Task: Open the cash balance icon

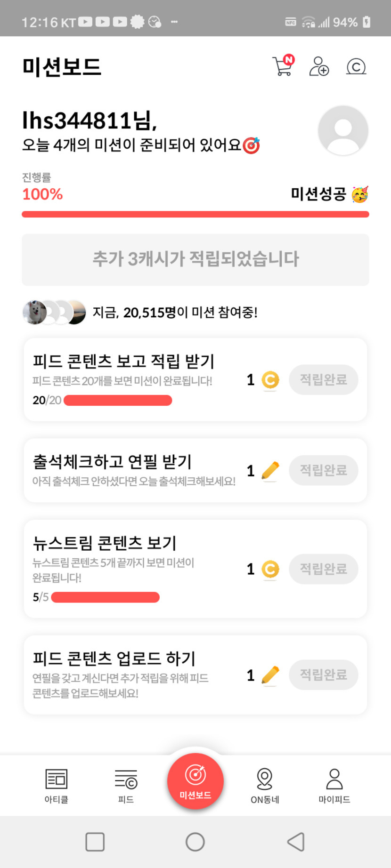Action: 356,67
